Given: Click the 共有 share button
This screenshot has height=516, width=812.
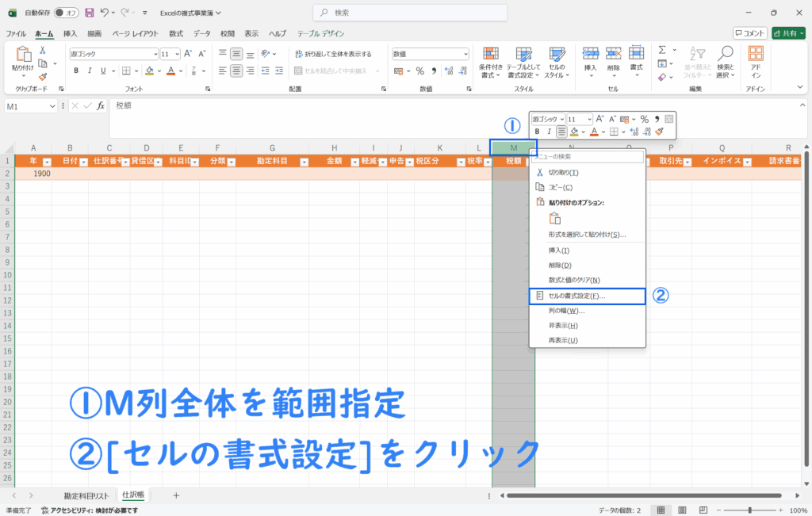Looking at the screenshot, I should 788,33.
